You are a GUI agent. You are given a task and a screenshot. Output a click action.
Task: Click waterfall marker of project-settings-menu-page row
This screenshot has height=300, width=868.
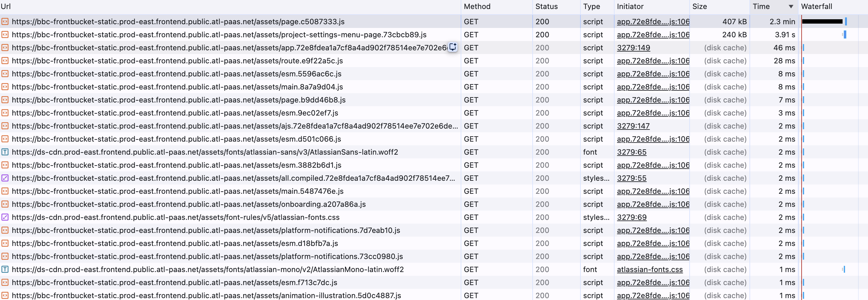[844, 34]
